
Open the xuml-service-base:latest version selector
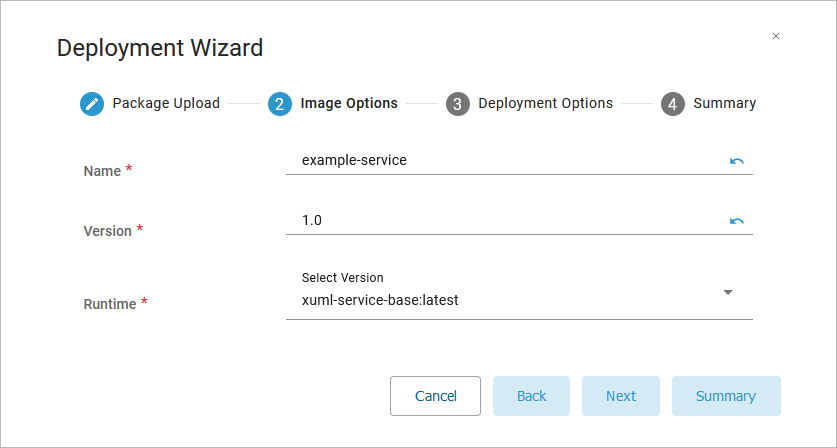pyautogui.click(x=500, y=299)
